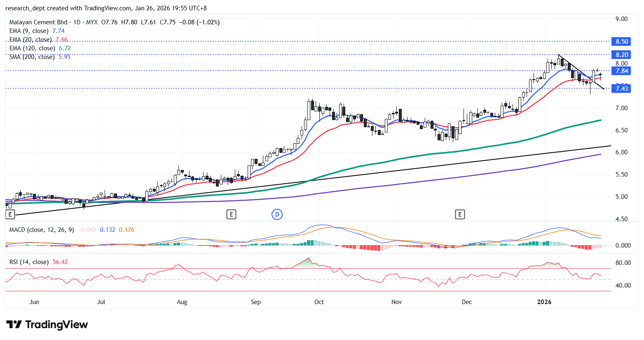
Task: Click the 7.84 price level label
Action: pos(621,71)
